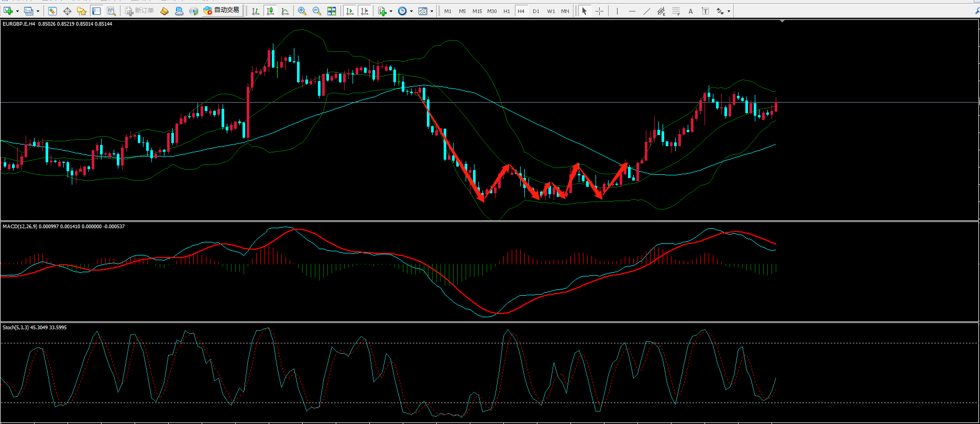Open the indicators list dropdown arrow
This screenshot has width=980, height=424.
coord(391,11)
